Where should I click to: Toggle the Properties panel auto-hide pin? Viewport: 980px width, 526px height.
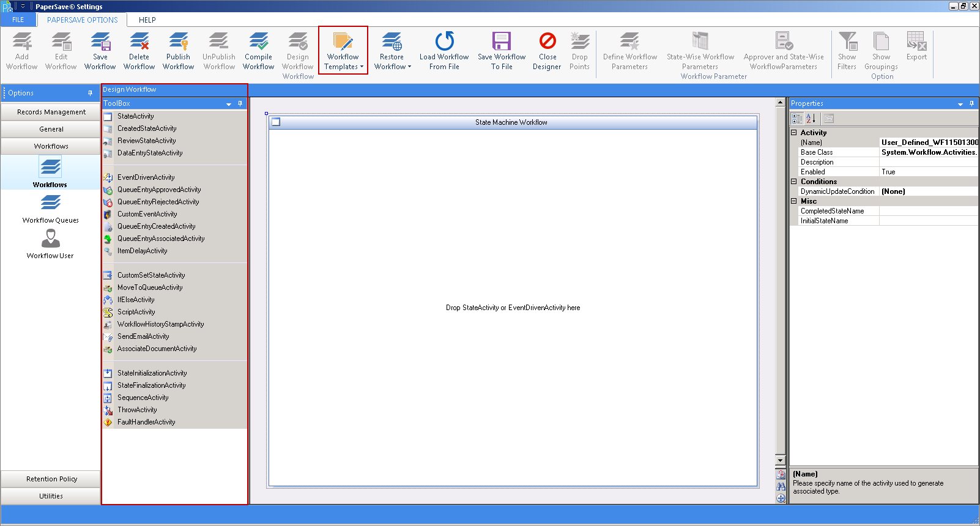click(x=971, y=103)
